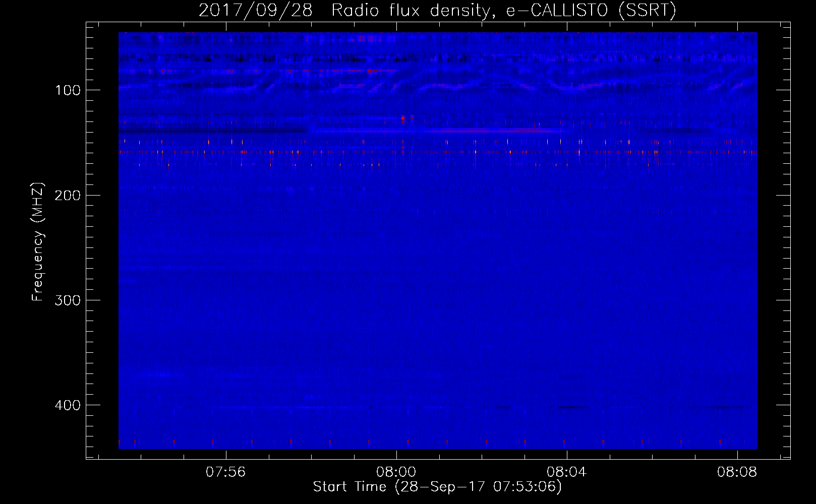Click the 'Start Time (28-Sep-17 07:53:06)' label
Viewport: 816px width, 504px height.
(x=437, y=487)
